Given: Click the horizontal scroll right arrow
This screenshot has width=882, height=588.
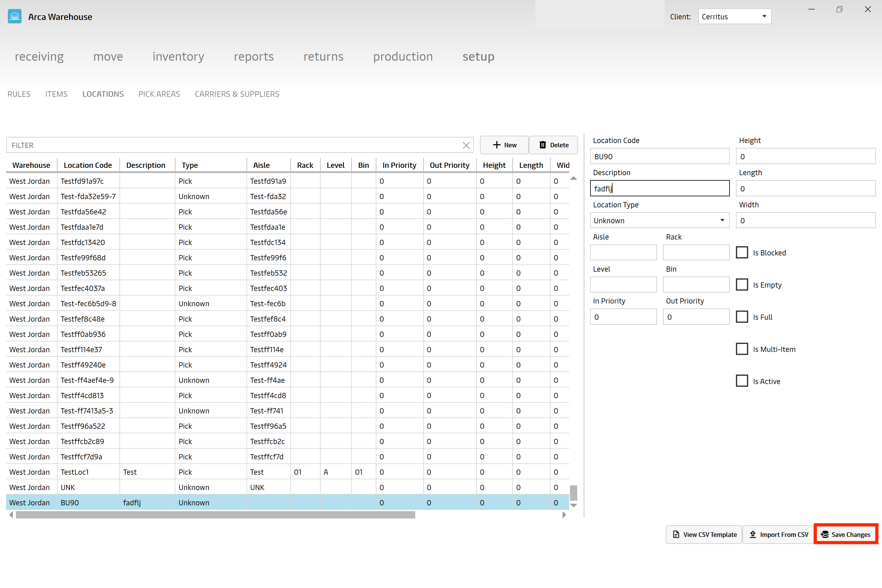Looking at the screenshot, I should point(564,515).
